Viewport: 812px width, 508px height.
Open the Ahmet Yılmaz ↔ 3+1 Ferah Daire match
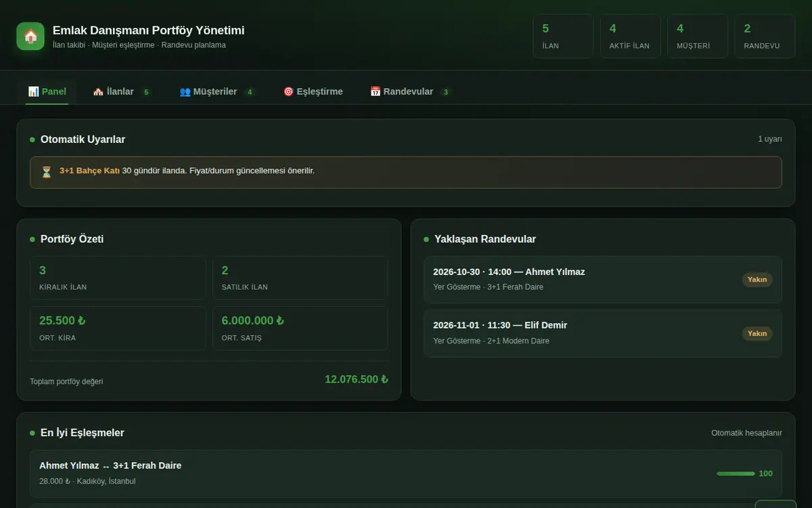coord(406,473)
